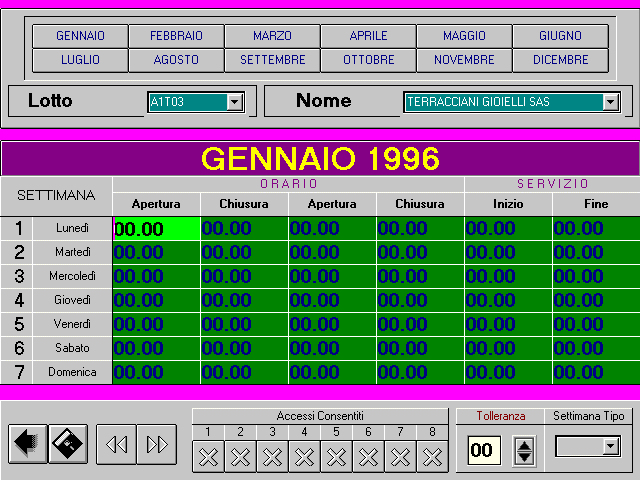The height and width of the screenshot is (480, 640).
Task: Select the FEBBRAIO month tab
Action: [176, 36]
